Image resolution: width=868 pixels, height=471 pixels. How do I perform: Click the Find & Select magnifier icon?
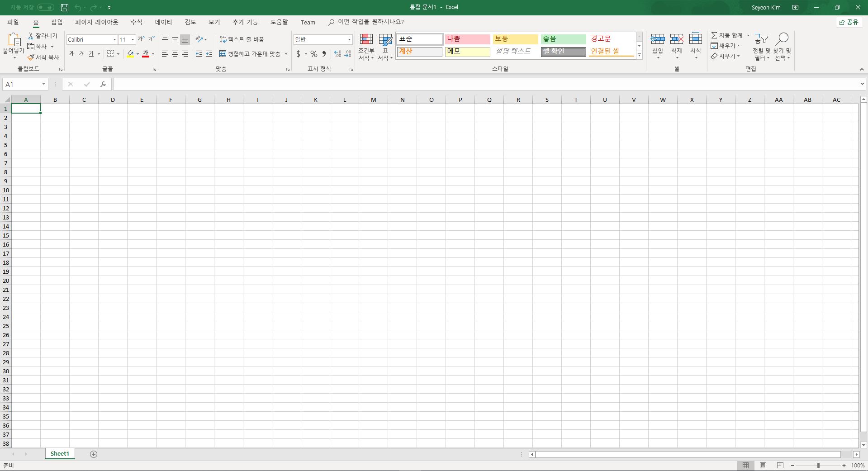click(x=782, y=39)
